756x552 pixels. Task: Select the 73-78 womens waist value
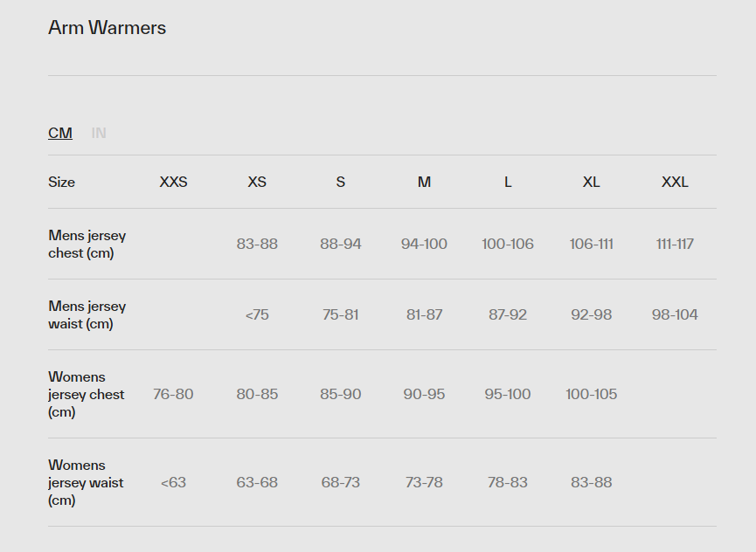point(424,482)
